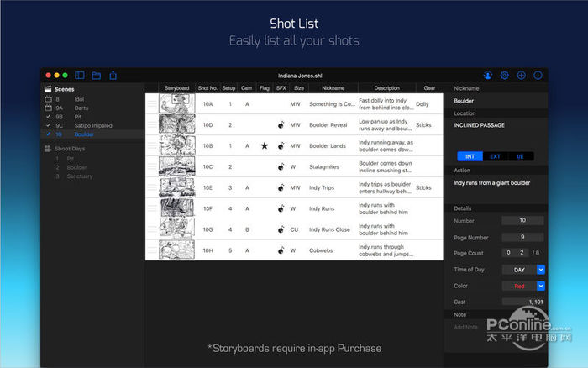
Task: Click the SFX bomb icon for 10E
Action: (281, 187)
